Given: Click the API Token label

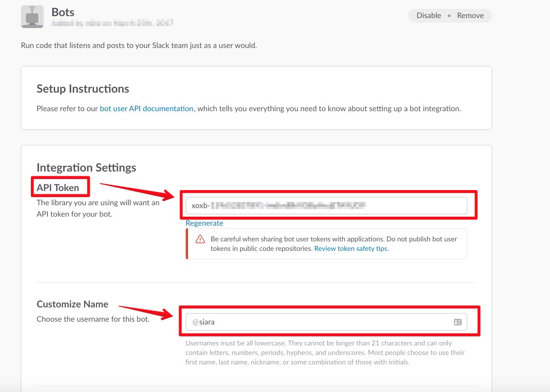Looking at the screenshot, I should click(58, 188).
